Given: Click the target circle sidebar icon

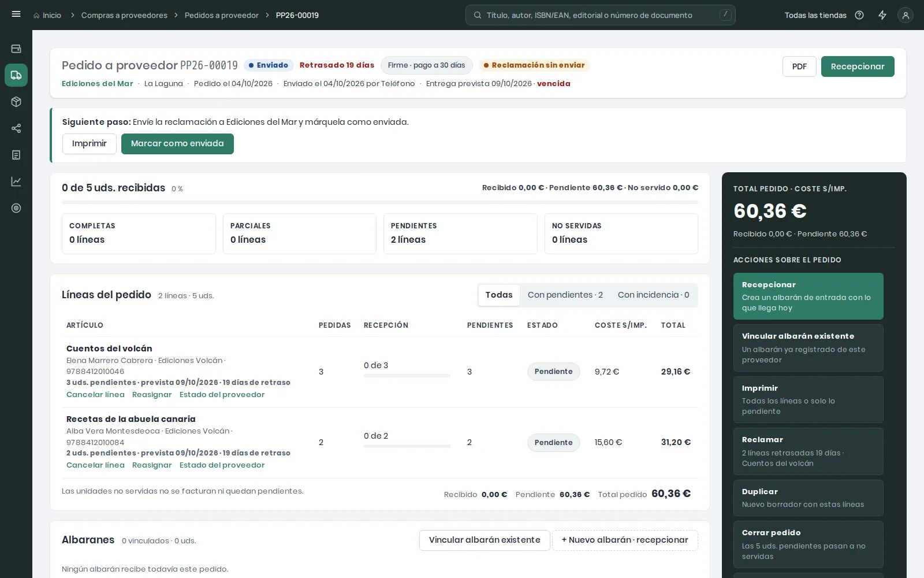Looking at the screenshot, I should 16,208.
